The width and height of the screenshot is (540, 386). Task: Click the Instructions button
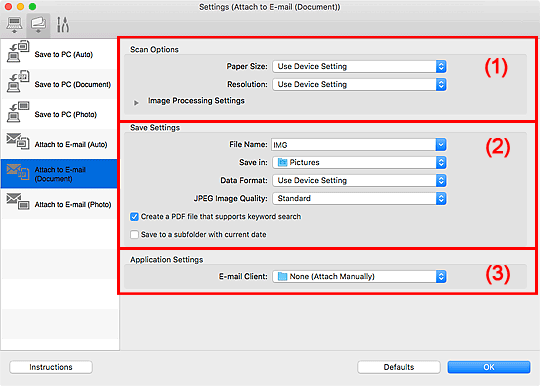[x=51, y=367]
